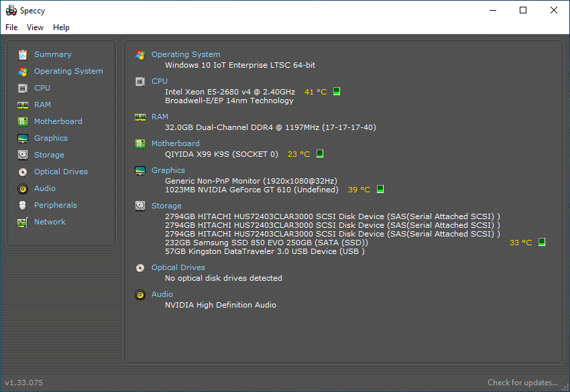Viewport: 570px width, 392px height.
Task: Click the CPU chip icon in main panel
Action: coord(140,81)
